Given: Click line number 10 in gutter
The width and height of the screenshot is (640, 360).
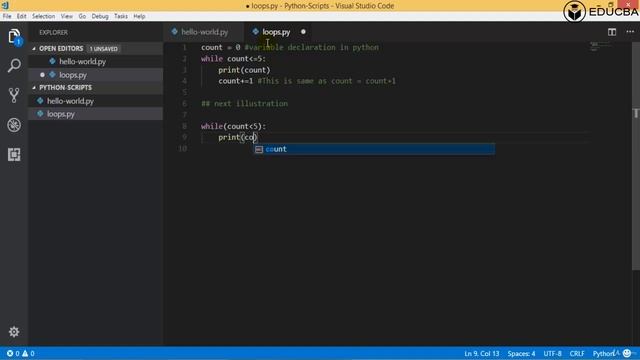Looking at the screenshot, I should pyautogui.click(x=182, y=149).
